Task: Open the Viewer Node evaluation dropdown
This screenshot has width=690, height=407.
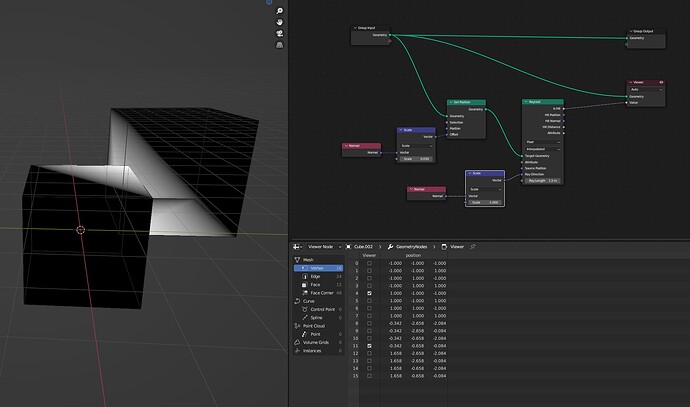Action: [324, 247]
